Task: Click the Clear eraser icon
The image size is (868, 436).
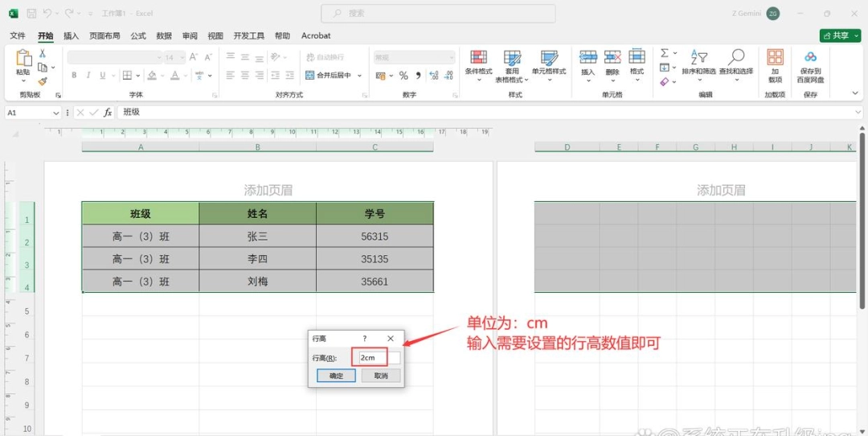Action: (665, 81)
